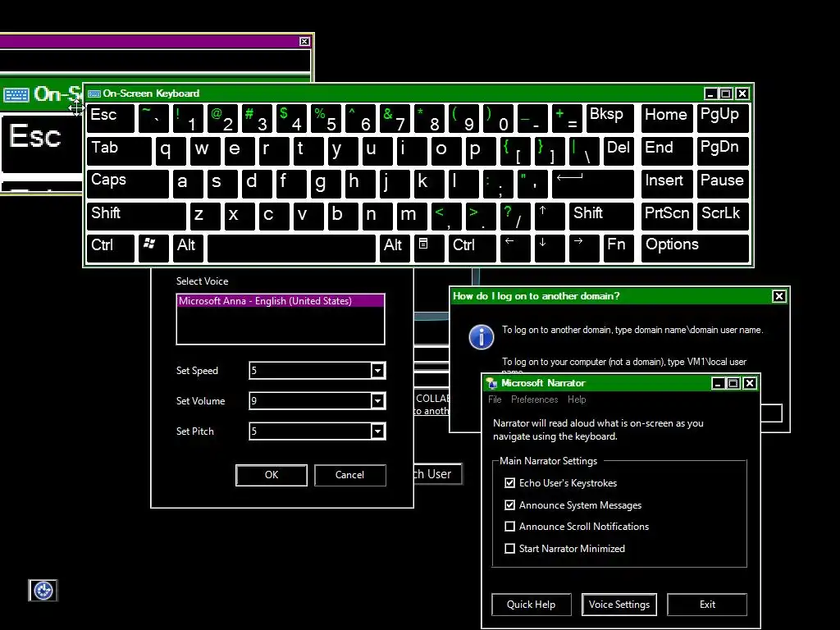Image resolution: width=840 pixels, height=630 pixels.
Task: Close the purple magnifier window
Action: 304,41
